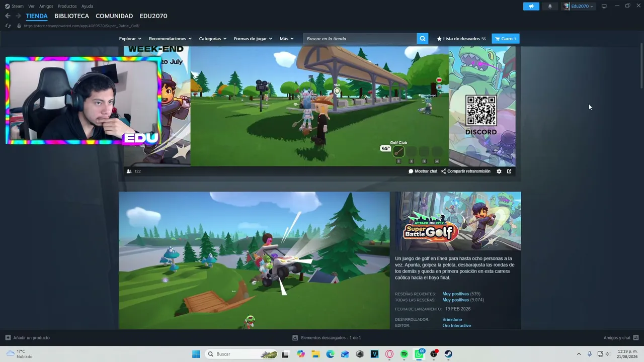Click the Buscar en la tienda field
Image resolution: width=644 pixels, height=362 pixels.
click(360, 39)
